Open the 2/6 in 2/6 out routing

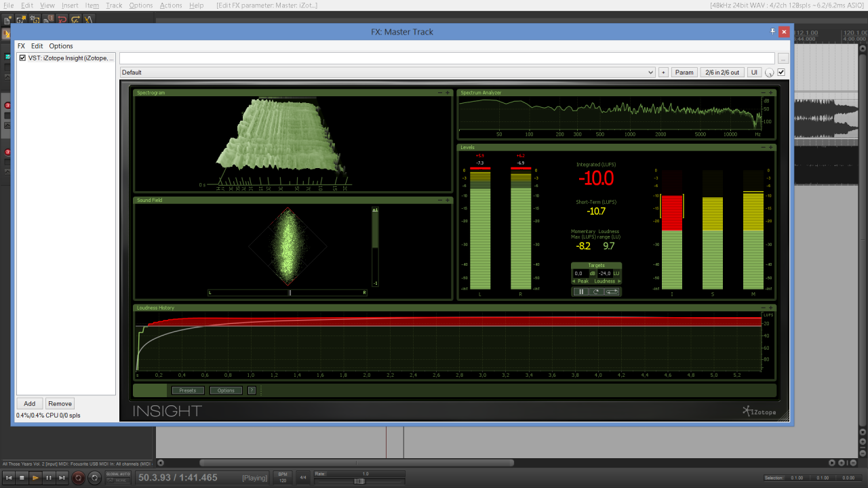(x=722, y=73)
